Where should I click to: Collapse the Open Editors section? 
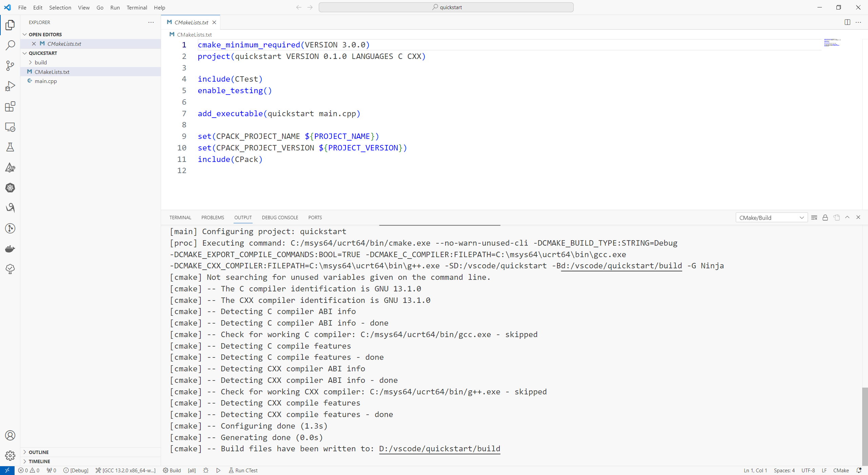click(x=91, y=35)
